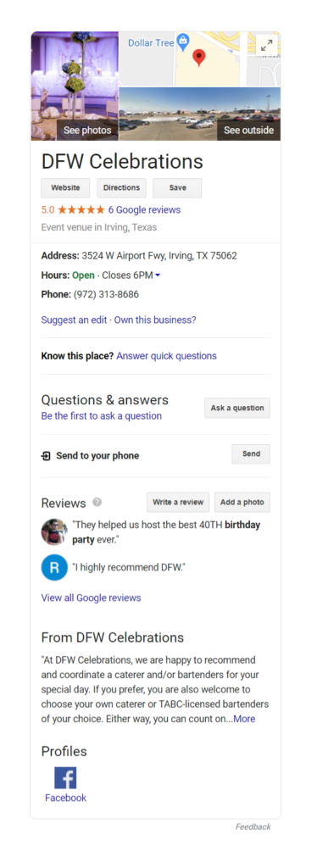The height and width of the screenshot is (868, 317).
Task: Expand the hours dropdown arrow
Action: coord(158,275)
